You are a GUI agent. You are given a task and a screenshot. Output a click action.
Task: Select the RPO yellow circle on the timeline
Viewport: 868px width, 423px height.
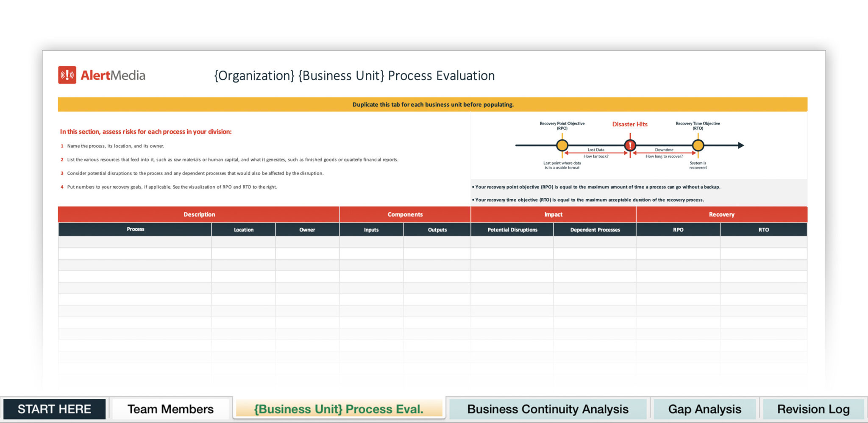click(562, 146)
